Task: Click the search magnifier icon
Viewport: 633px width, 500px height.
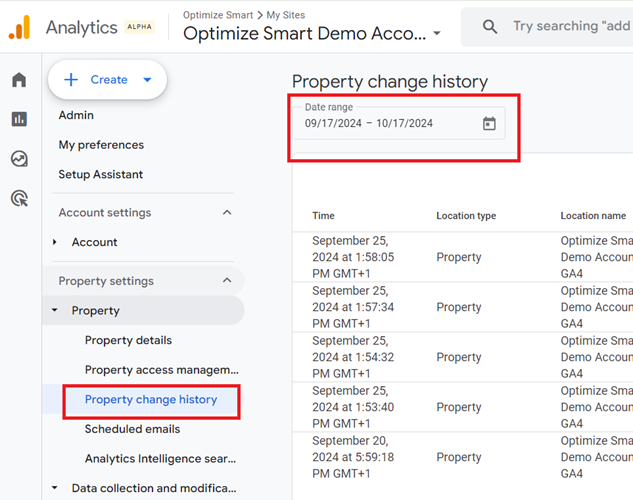Action: pos(490,27)
